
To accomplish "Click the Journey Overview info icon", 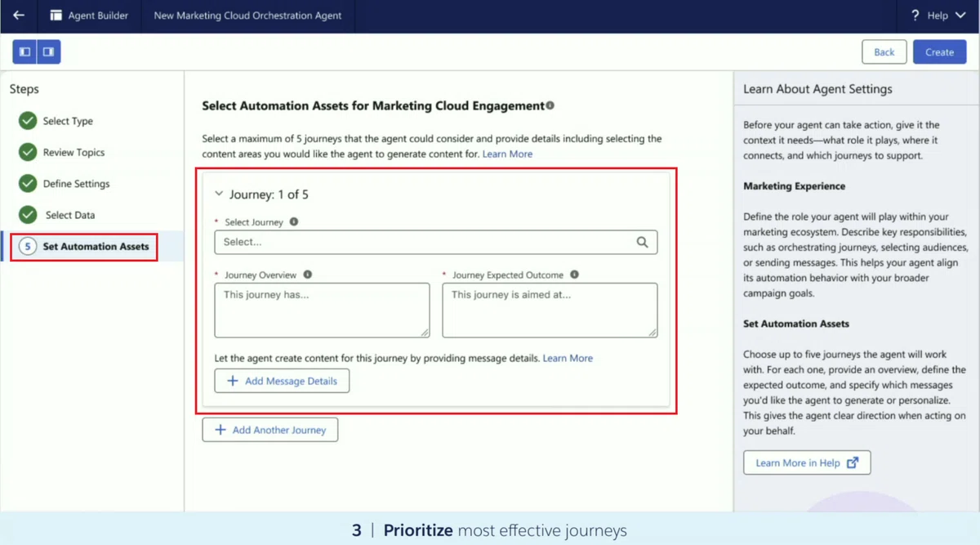I will coord(308,275).
